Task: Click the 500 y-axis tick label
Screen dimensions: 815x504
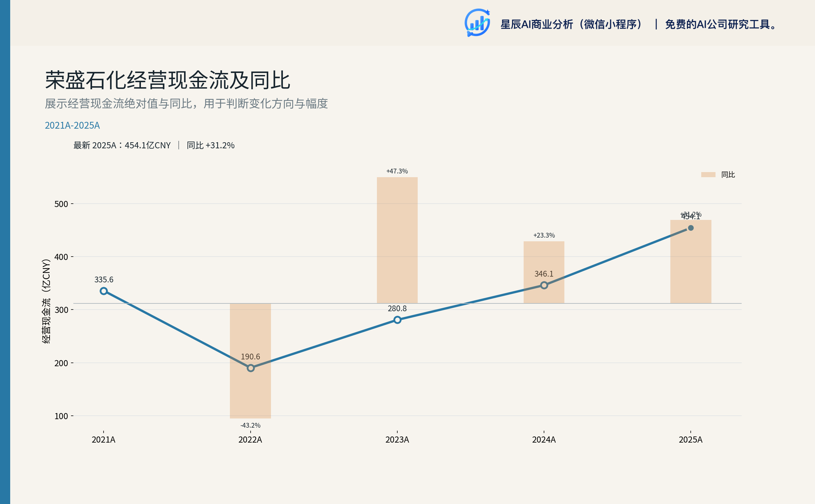Action: (61, 204)
